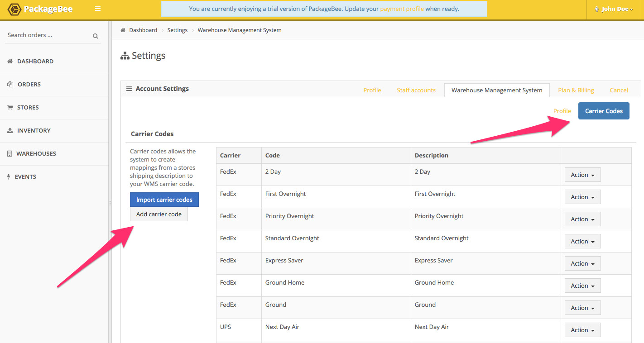Image resolution: width=644 pixels, height=343 pixels.
Task: Open the payment profile link
Action: click(402, 9)
